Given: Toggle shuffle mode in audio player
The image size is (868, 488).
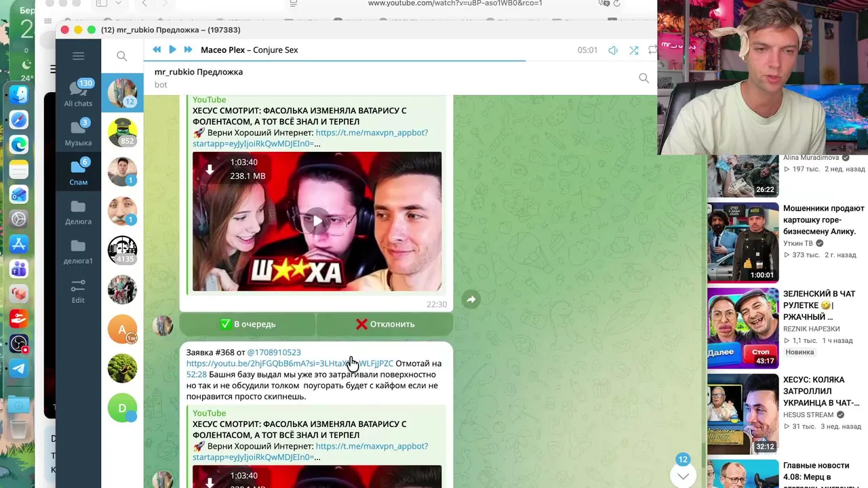Looking at the screenshot, I should pos(633,50).
